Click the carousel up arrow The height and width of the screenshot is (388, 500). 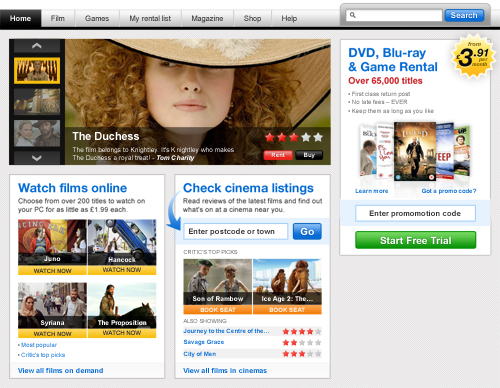click(x=37, y=46)
